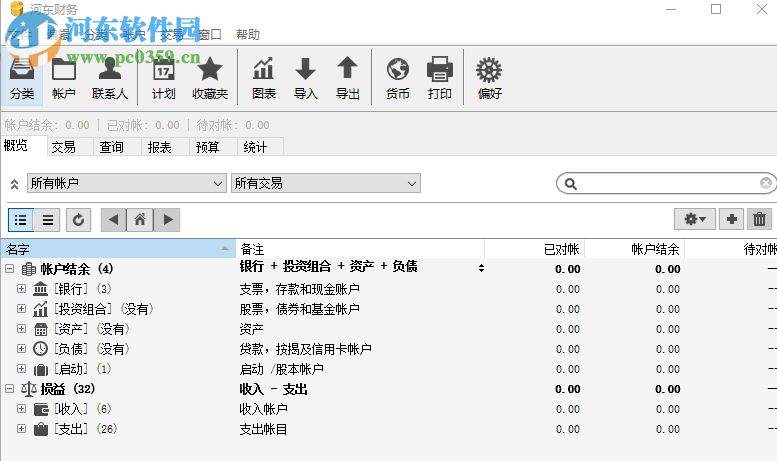The height and width of the screenshot is (461, 777).
Task: Maximize the application window
Action: (716, 9)
